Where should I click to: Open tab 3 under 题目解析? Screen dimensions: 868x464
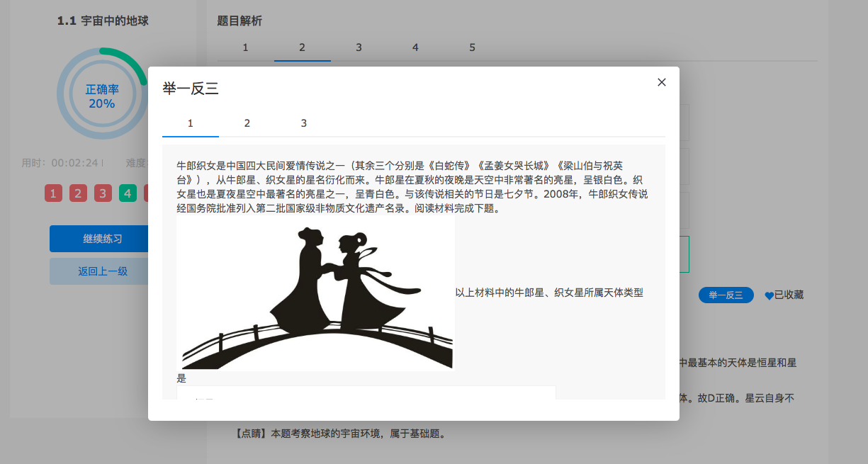coord(359,47)
